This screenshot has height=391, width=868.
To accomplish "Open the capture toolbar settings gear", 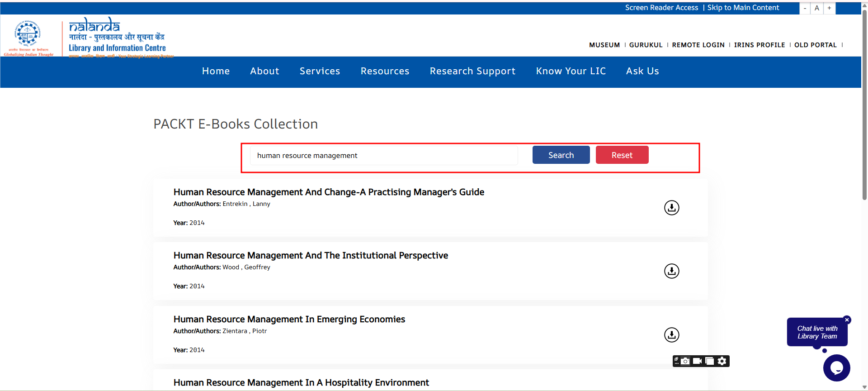I will [722, 361].
